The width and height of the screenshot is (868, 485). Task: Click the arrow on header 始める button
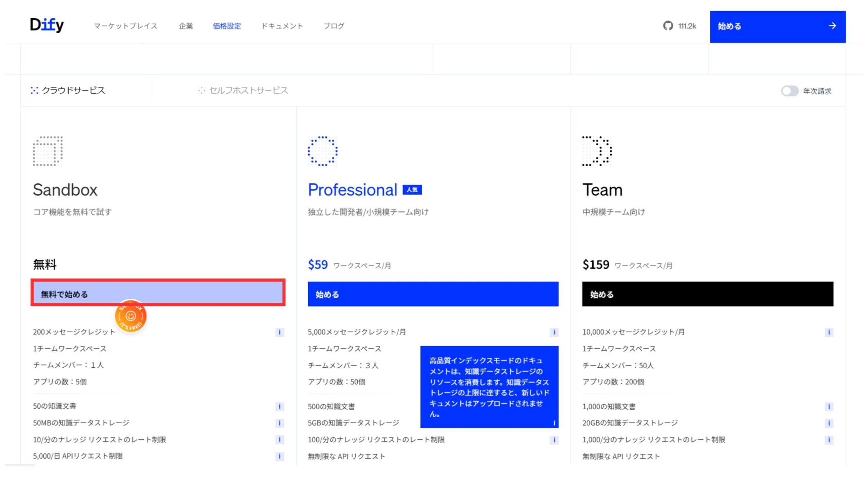[x=832, y=26]
